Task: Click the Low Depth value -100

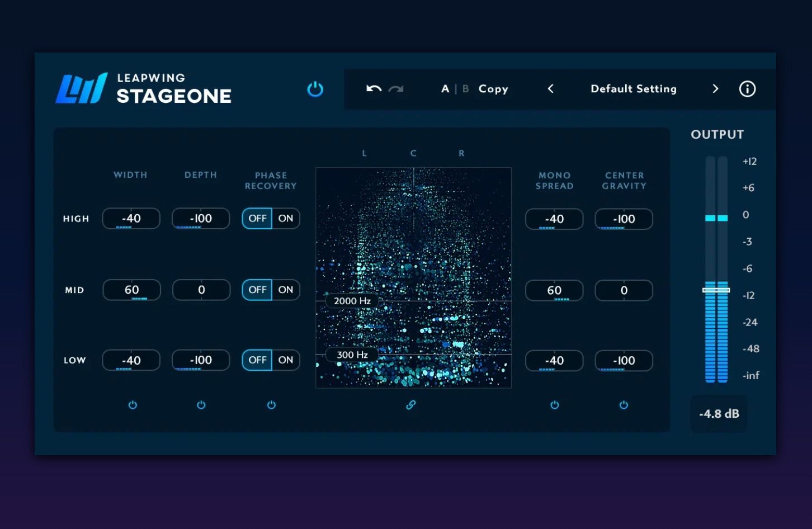Action: click(x=201, y=361)
